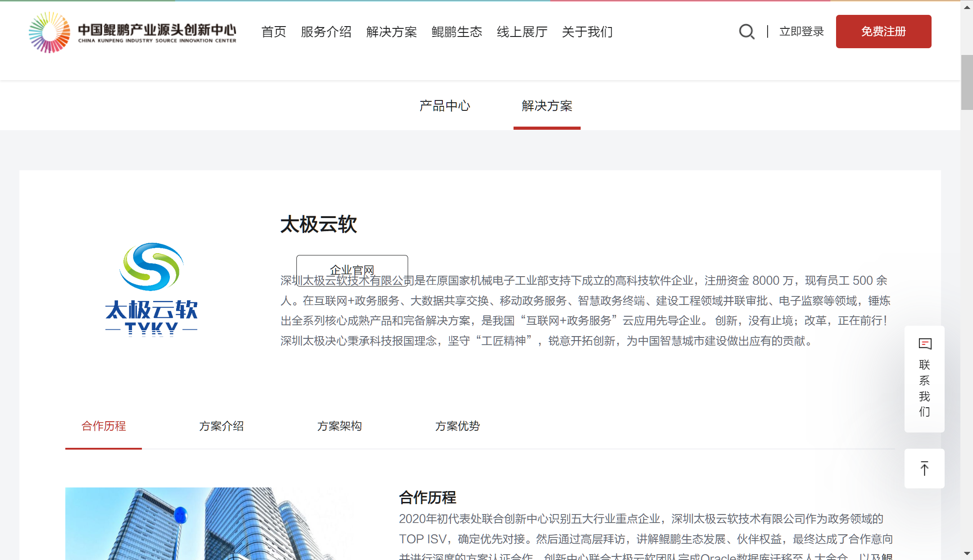Click the 立即登录 link
Image resolution: width=973 pixels, height=560 pixels.
(x=801, y=32)
